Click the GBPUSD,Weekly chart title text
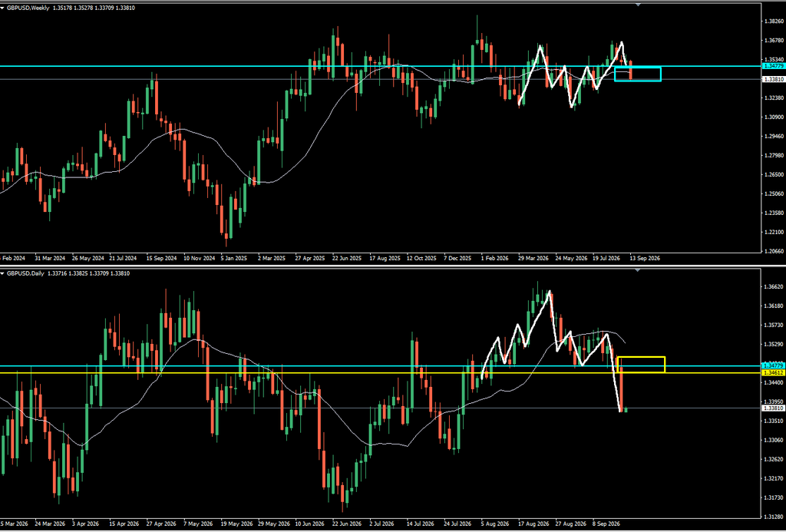Image resolution: width=786 pixels, height=532 pixels. pos(28,8)
